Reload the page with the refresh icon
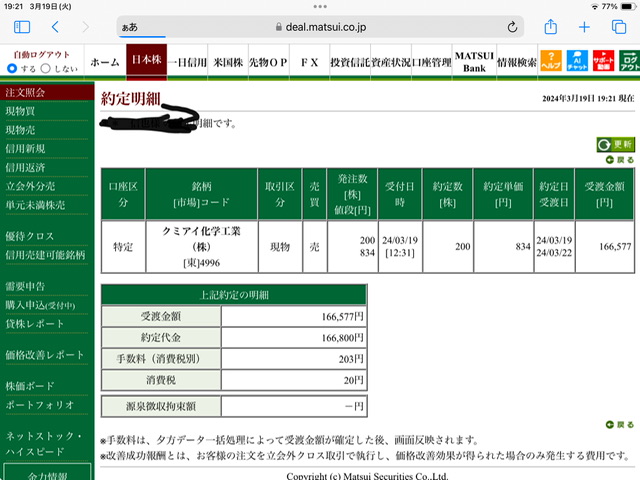Viewport: 640px width, 480px height. (512, 27)
